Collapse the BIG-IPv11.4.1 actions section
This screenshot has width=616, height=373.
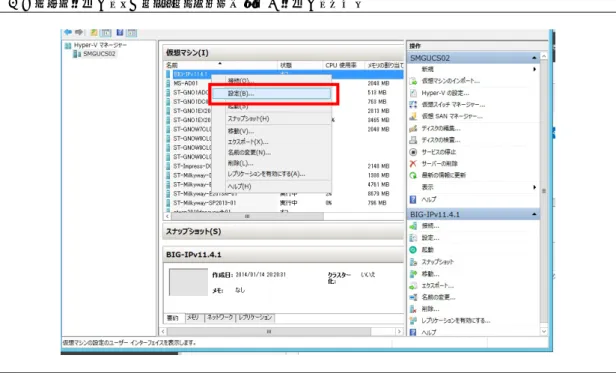click(x=534, y=214)
